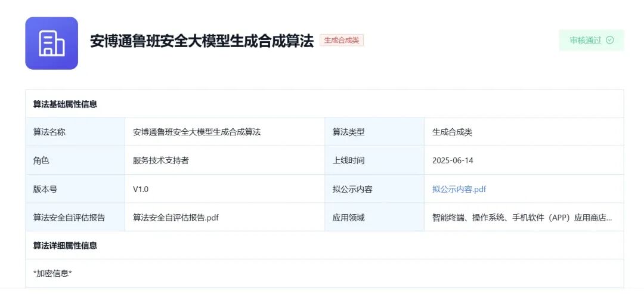Click the 算法名称 label cell
The image size is (644, 294).
click(75, 132)
